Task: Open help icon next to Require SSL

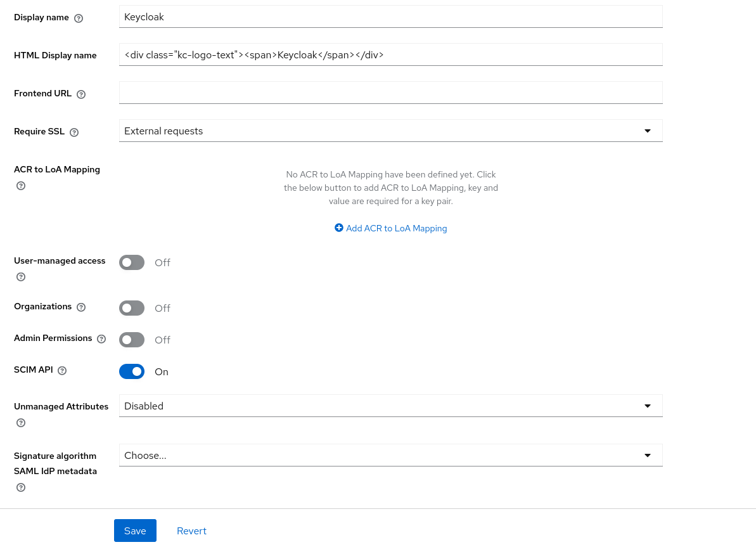Action: [74, 132]
